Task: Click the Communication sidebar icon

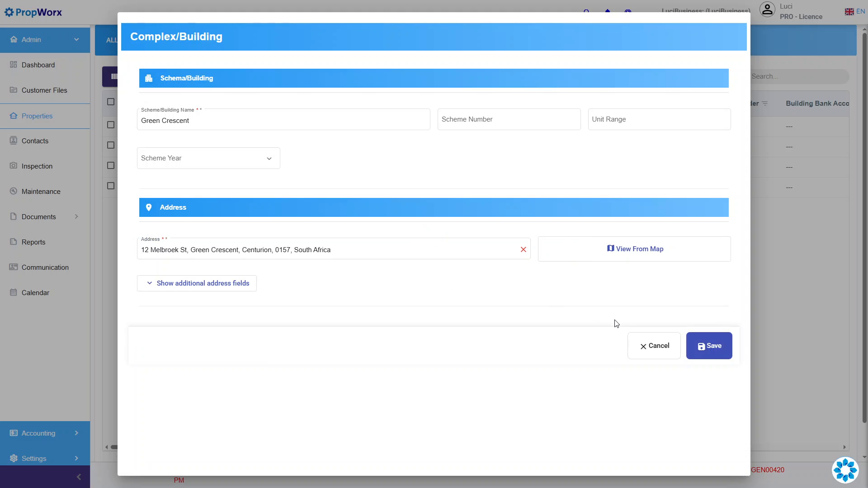Action: pos(14,267)
